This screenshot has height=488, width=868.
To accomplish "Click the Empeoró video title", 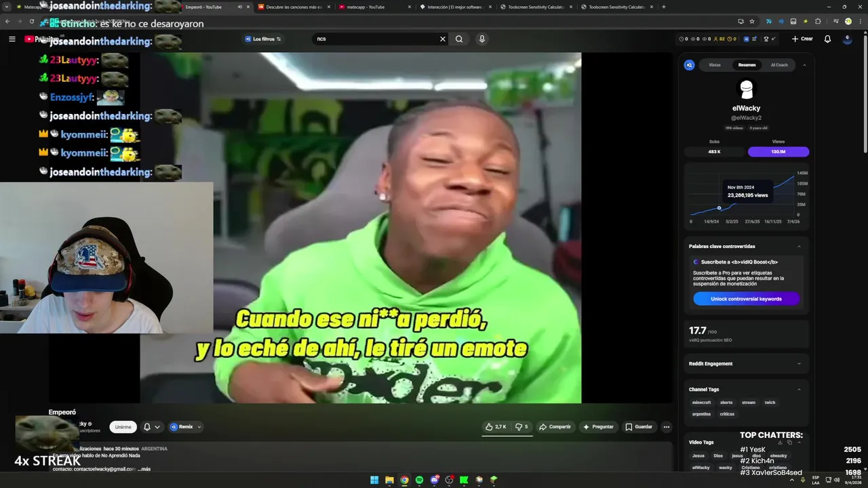I will 62,412.
